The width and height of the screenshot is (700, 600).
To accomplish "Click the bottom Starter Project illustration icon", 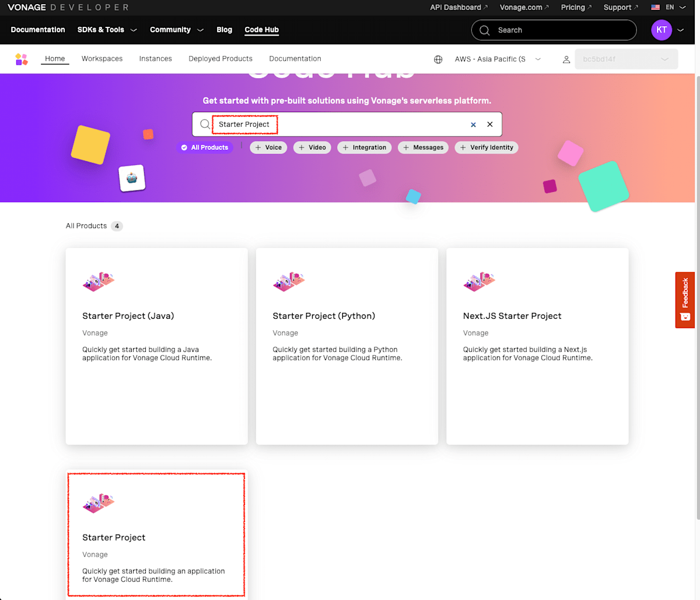I will (99, 503).
